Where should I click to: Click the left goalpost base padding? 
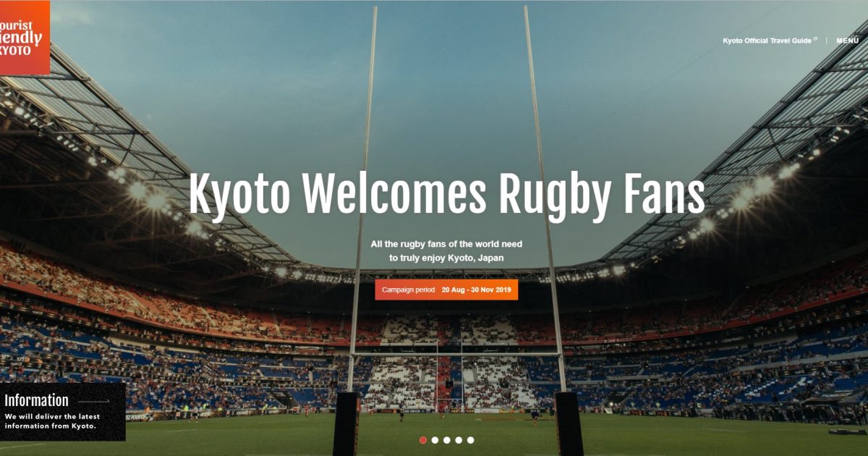point(346,424)
